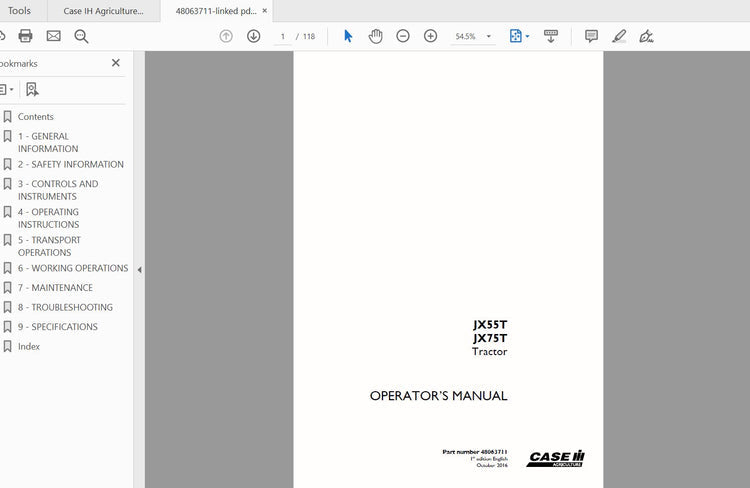This screenshot has width=750, height=488.
Task: Click the page number input field
Action: [283, 36]
